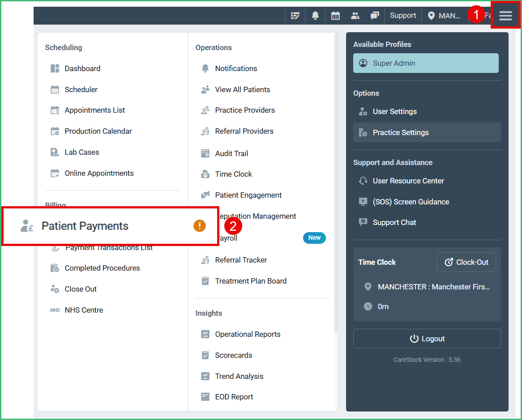The height and width of the screenshot is (420, 522).
Task: Open Practice Settings
Action: tap(427, 132)
